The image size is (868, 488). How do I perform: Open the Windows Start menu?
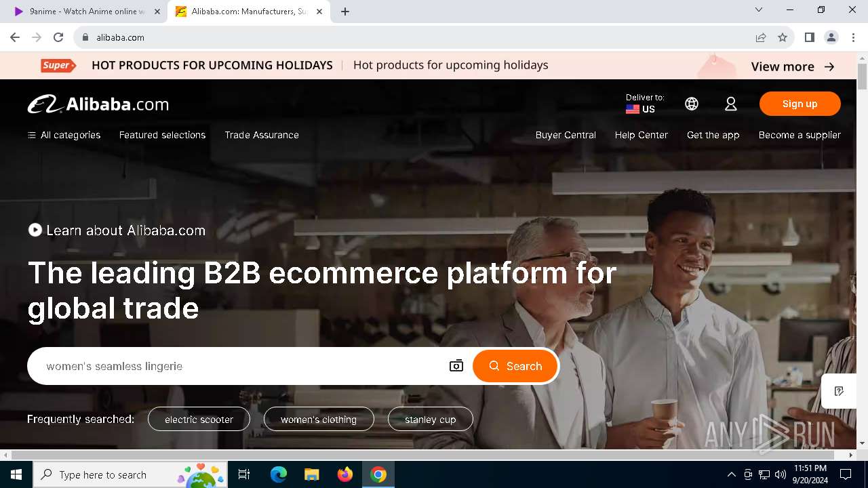coord(16,474)
